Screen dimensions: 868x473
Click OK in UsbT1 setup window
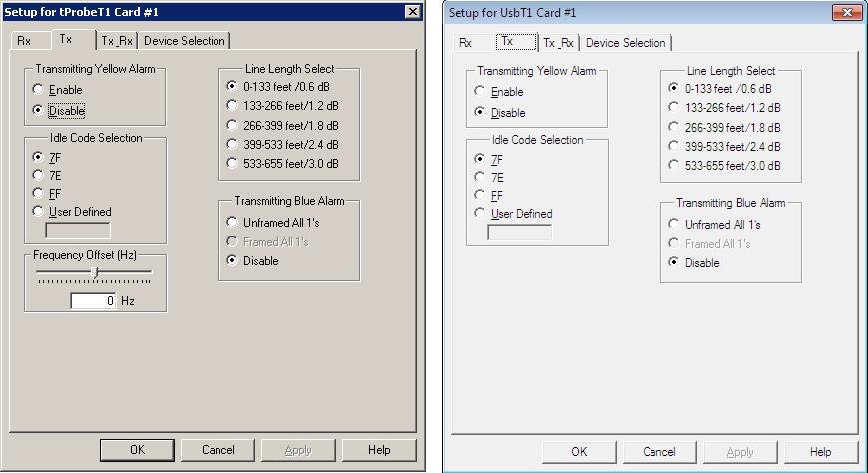pyautogui.click(x=579, y=452)
